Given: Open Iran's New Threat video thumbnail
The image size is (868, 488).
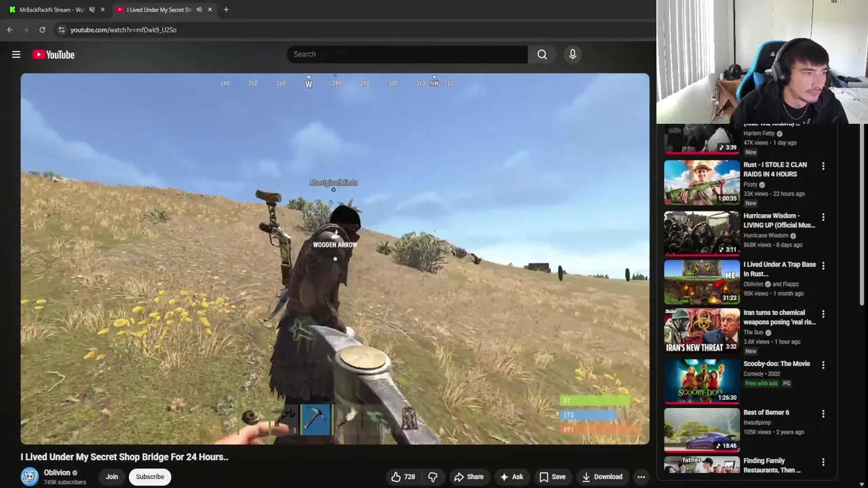Looking at the screenshot, I should (702, 331).
